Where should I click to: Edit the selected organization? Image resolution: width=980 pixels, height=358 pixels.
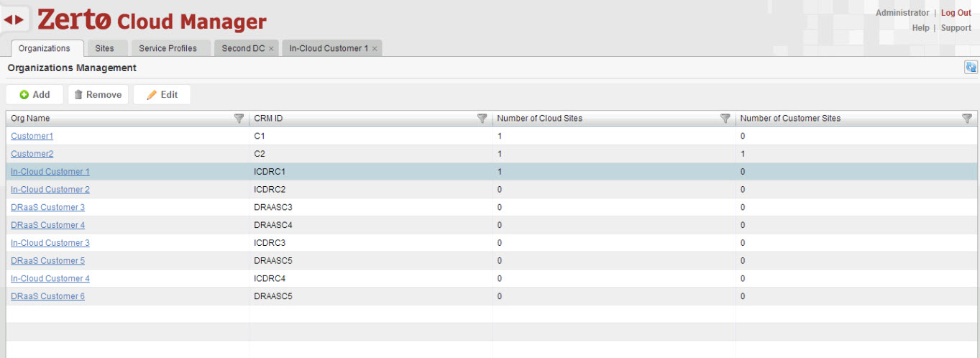(x=162, y=94)
